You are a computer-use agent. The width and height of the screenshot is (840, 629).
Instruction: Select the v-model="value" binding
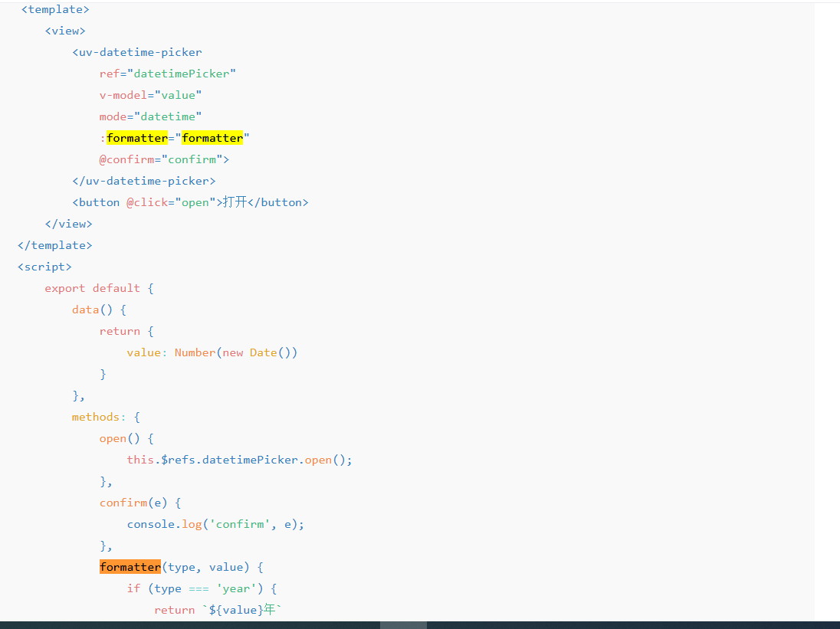coord(149,95)
